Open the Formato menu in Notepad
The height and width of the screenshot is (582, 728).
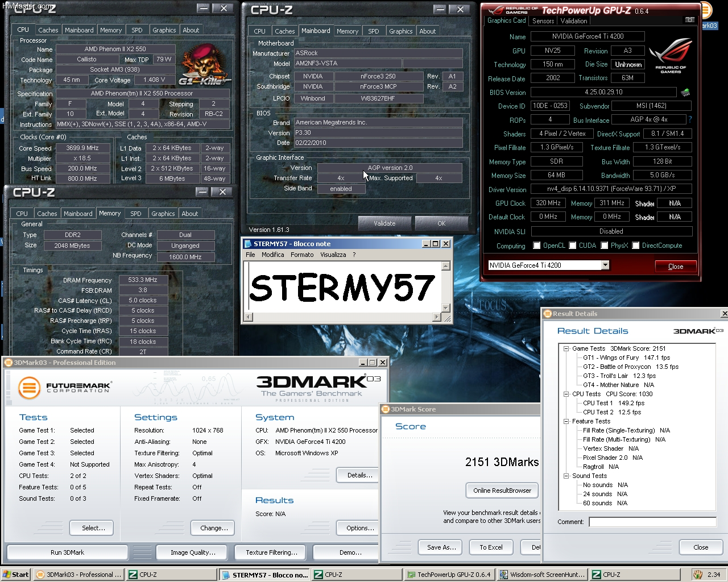pos(302,255)
